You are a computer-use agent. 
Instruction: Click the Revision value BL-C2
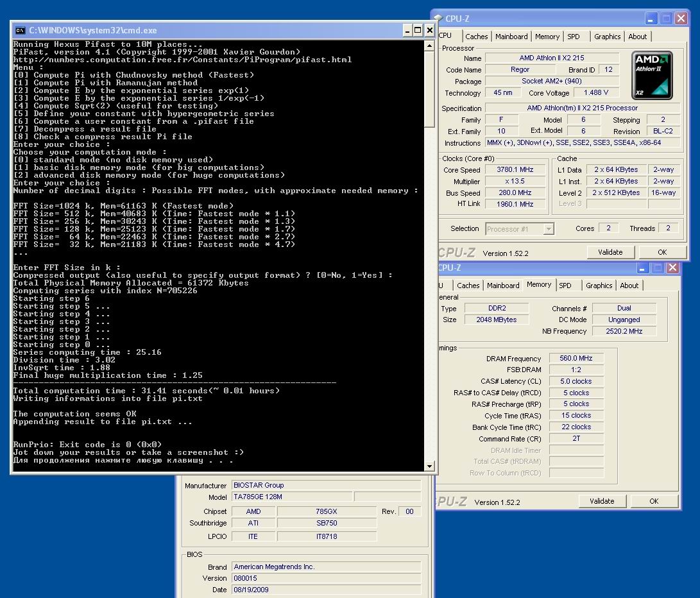(663, 132)
